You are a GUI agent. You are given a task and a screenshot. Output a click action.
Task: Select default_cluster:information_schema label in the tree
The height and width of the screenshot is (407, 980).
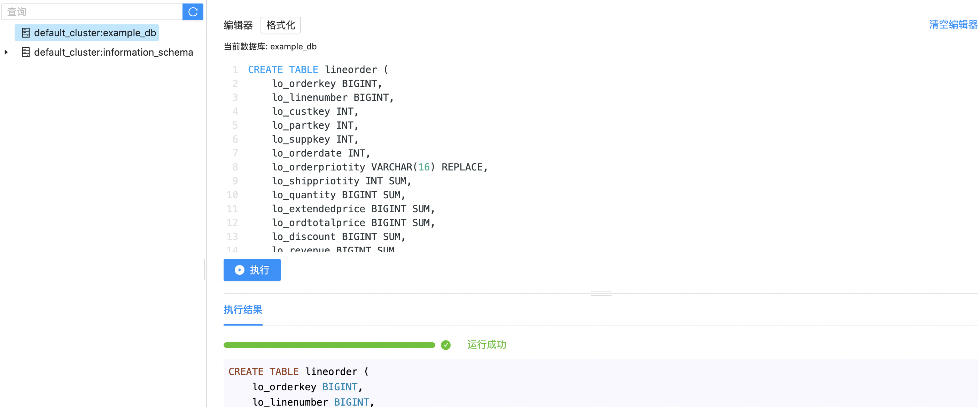point(114,52)
